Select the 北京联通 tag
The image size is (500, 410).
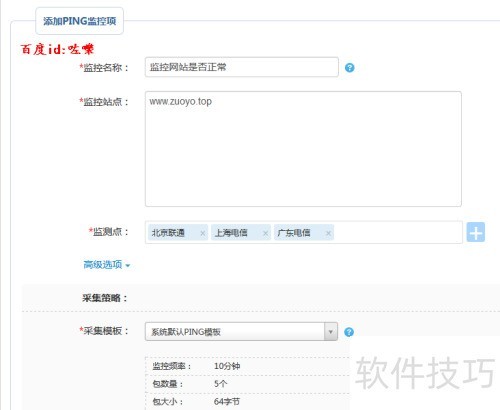click(178, 233)
